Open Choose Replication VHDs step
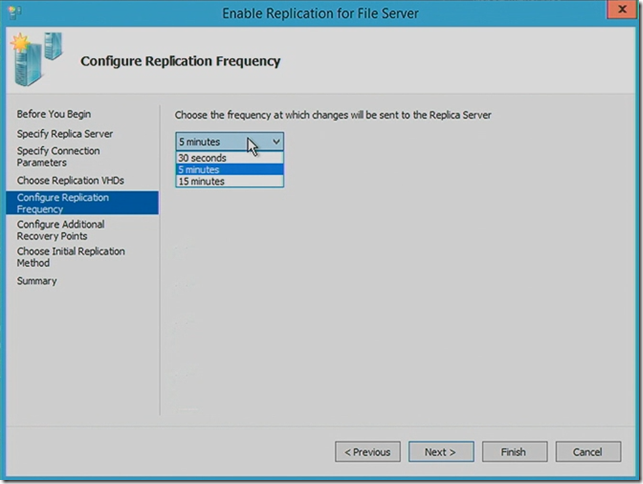Viewport: 643px width, 484px height. pos(71,180)
